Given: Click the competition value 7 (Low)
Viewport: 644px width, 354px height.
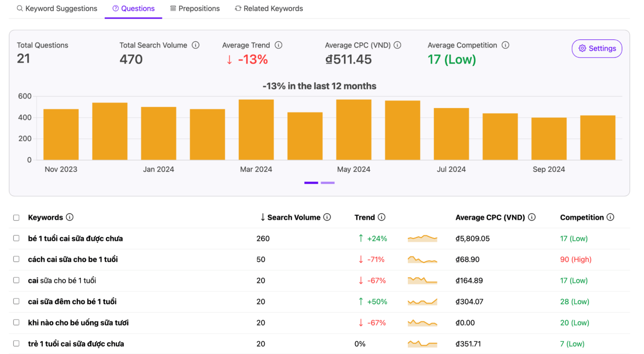Looking at the screenshot, I should tap(572, 344).
